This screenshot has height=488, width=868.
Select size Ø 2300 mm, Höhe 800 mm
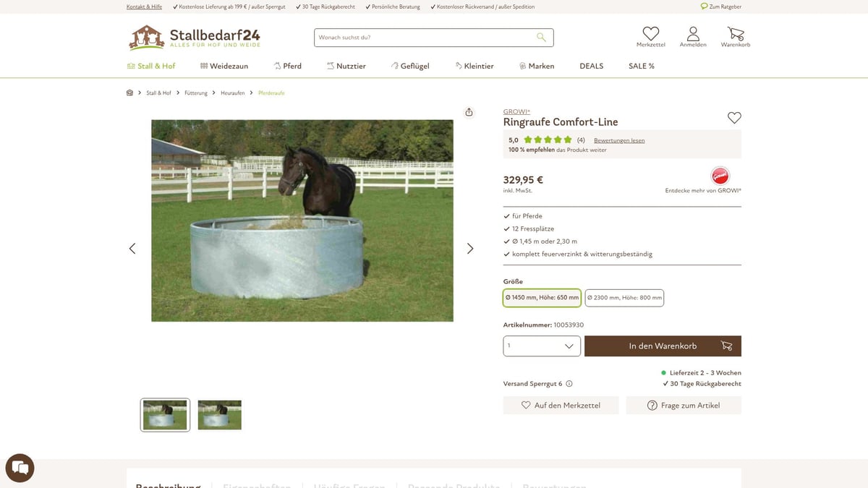pyautogui.click(x=624, y=297)
